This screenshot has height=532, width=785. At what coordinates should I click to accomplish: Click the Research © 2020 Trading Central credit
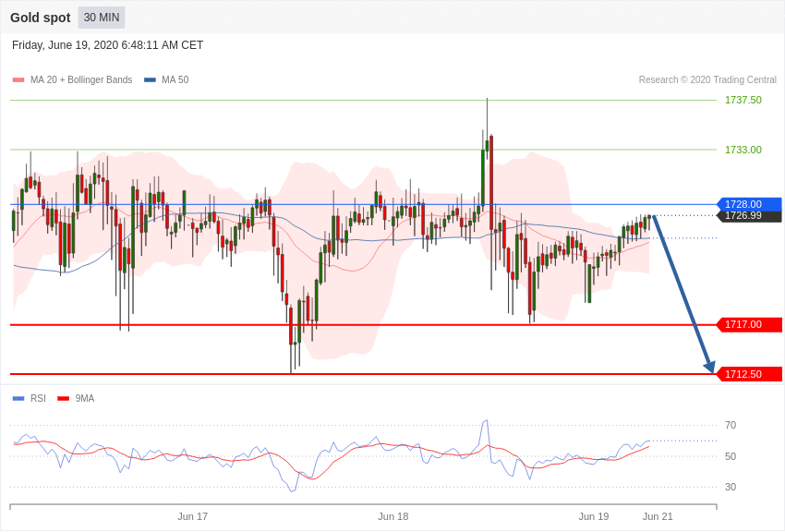[x=707, y=79]
